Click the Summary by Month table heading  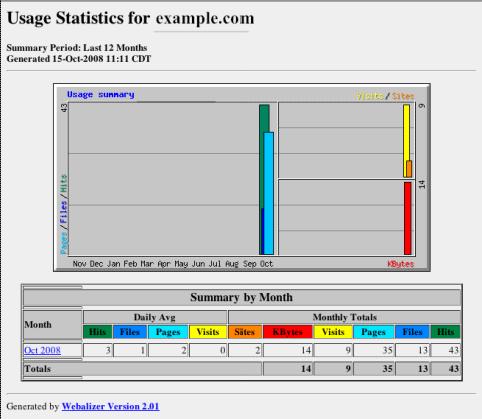pos(241,297)
